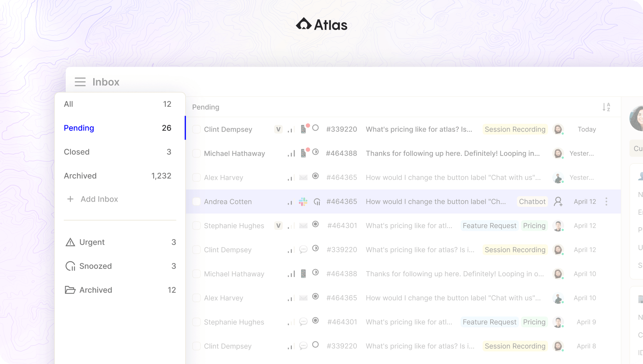Screen dimensions: 643x364
Task: Open the Urgent view
Action: click(x=120, y=242)
